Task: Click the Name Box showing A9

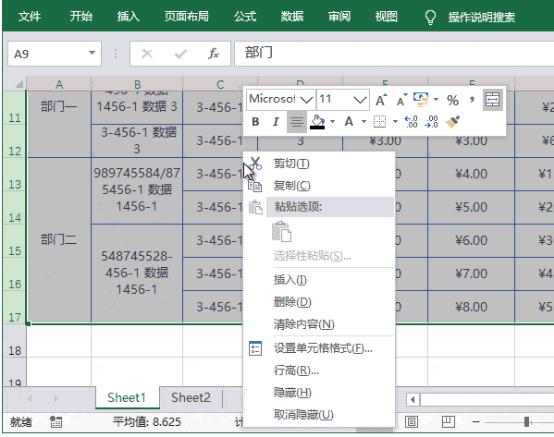Action: pyautogui.click(x=54, y=54)
